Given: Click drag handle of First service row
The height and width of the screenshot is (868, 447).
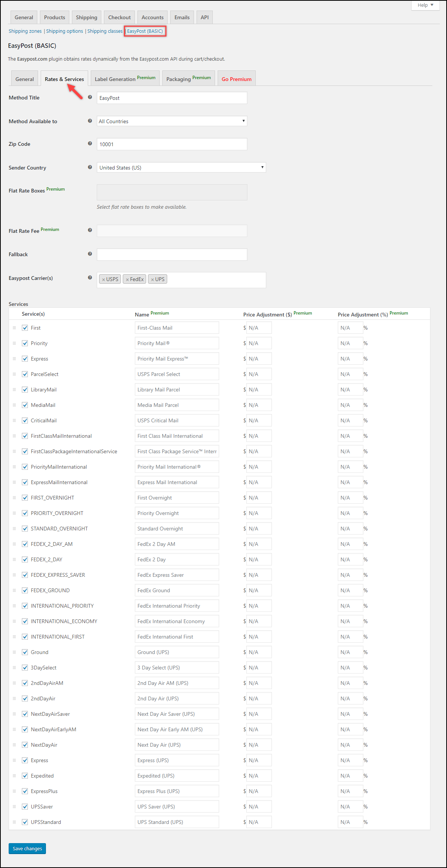Looking at the screenshot, I should [x=14, y=328].
